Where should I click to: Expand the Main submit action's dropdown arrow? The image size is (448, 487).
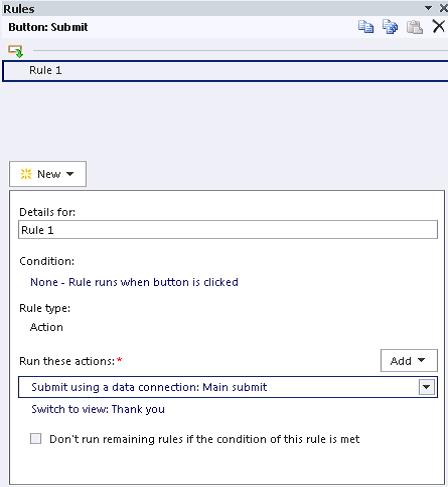click(x=426, y=387)
